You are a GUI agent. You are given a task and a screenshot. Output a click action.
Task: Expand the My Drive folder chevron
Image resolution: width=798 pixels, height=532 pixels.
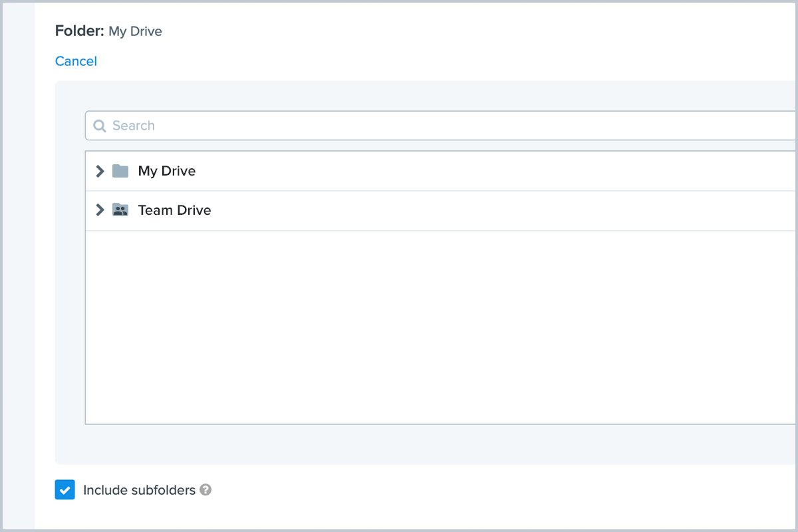pyautogui.click(x=100, y=171)
